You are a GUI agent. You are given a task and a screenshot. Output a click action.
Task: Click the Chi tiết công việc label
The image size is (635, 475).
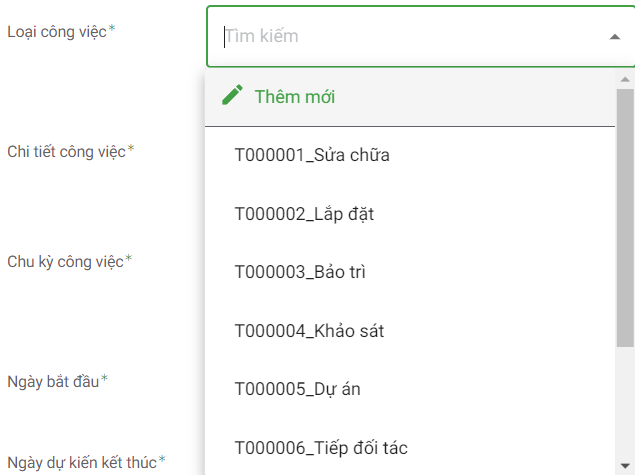pyautogui.click(x=66, y=152)
